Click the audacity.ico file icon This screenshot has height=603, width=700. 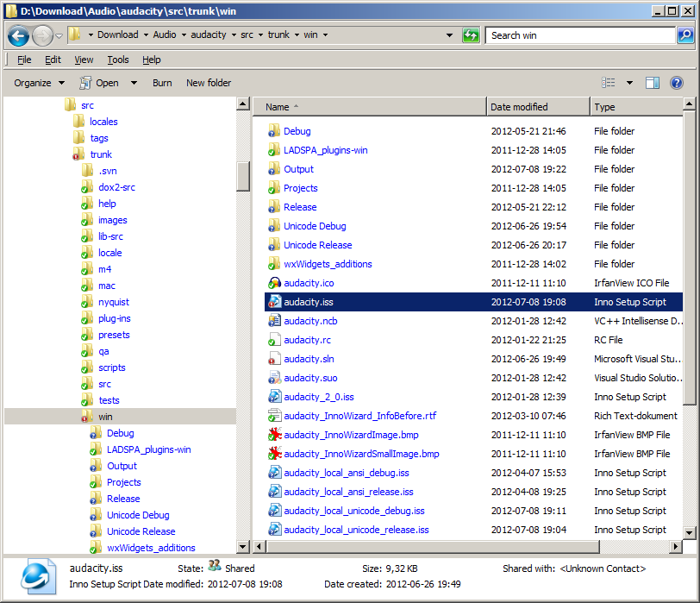tap(274, 283)
